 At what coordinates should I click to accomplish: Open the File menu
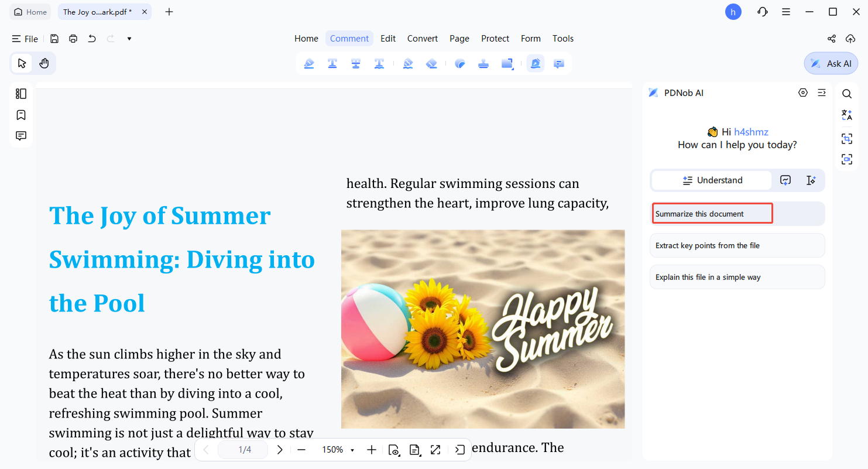click(x=25, y=39)
